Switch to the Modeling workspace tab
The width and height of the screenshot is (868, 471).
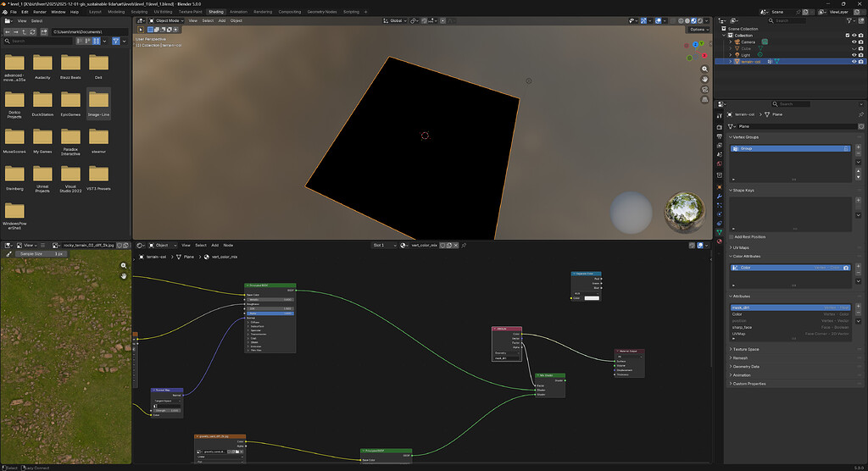pyautogui.click(x=116, y=12)
